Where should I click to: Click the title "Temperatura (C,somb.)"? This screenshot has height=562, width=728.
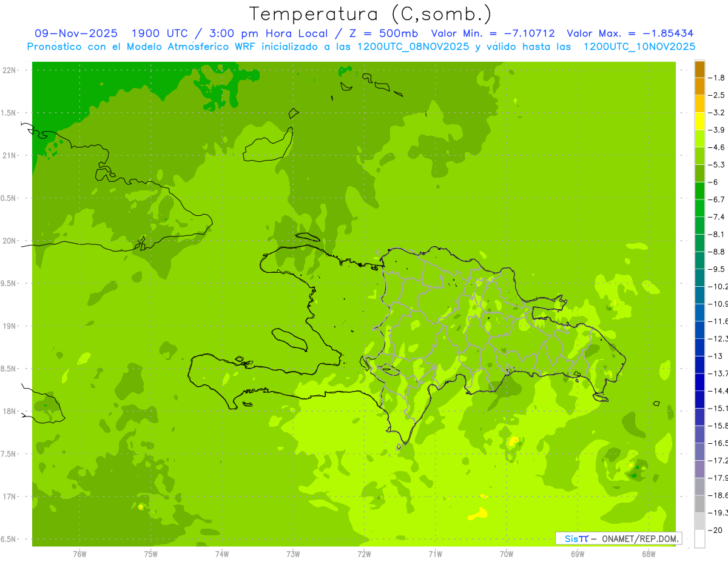coord(371,14)
